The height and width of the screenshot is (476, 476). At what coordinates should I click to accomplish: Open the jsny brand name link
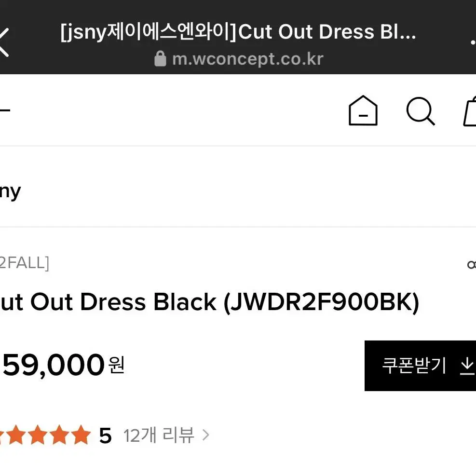click(10, 191)
